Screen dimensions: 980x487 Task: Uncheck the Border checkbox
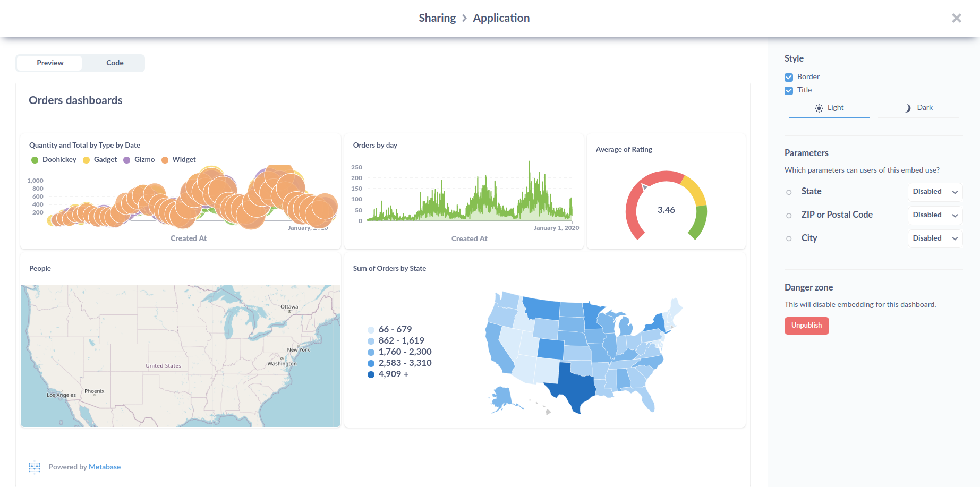click(789, 77)
